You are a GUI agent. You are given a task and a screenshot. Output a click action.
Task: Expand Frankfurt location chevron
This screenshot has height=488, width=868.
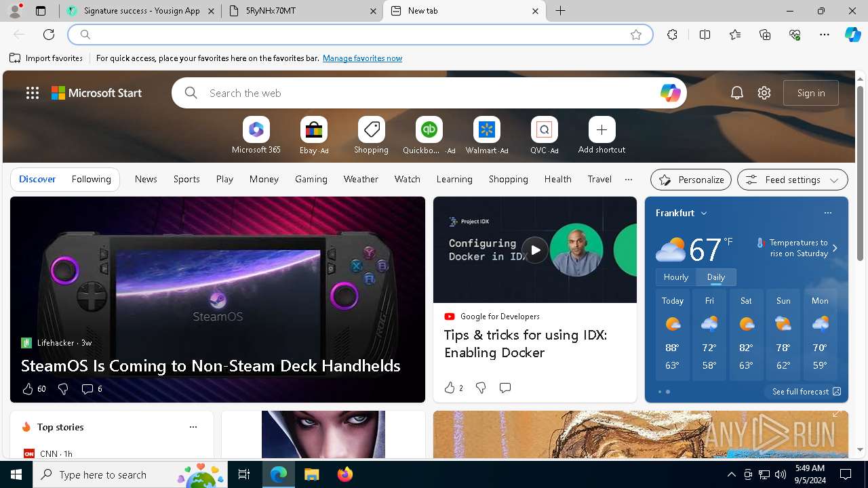tap(704, 213)
